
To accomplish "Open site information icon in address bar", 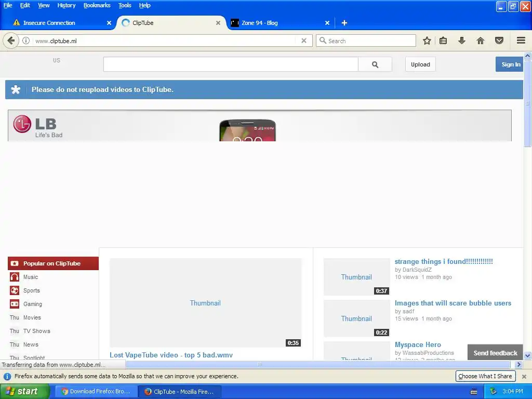I will point(26,41).
